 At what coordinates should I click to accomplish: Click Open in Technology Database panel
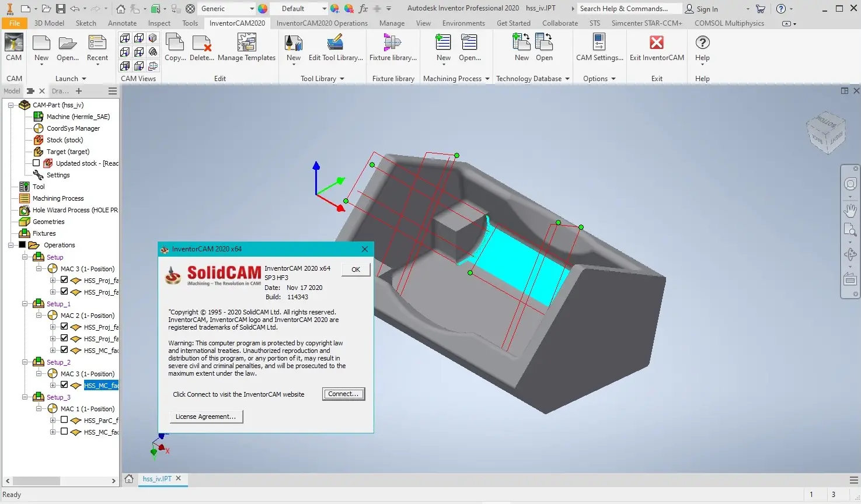click(x=544, y=47)
